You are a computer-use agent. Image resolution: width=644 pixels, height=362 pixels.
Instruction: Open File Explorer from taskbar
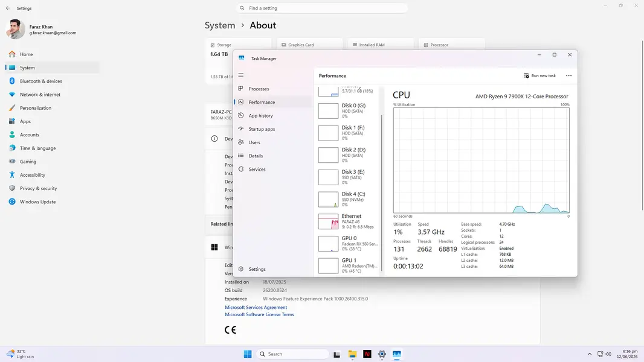(x=352, y=354)
